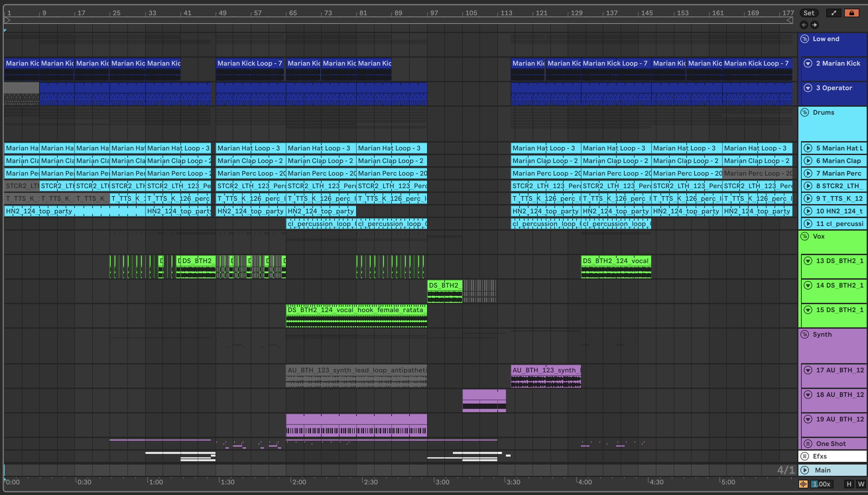Unfold the 2 Marian Kick track
Viewport: 868px width, 495px height.
pos(808,63)
